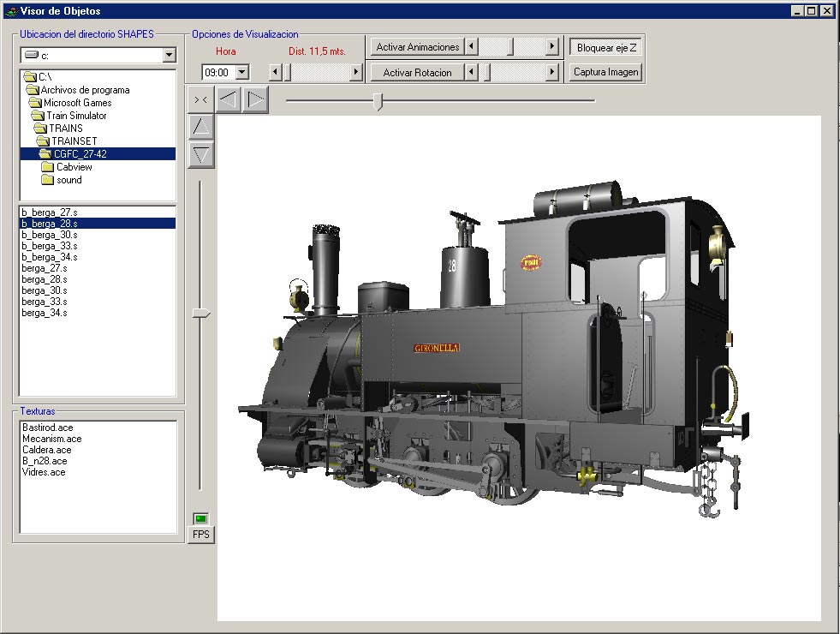Toggle Bloquear eje Z

(x=606, y=47)
